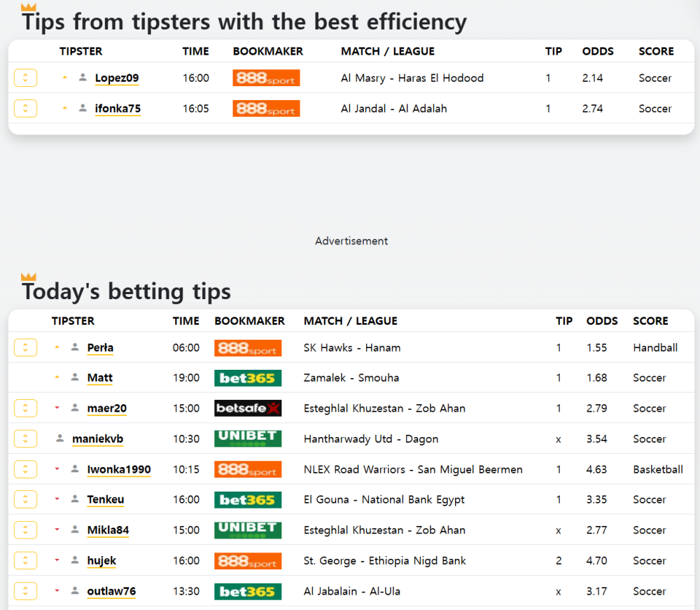This screenshot has width=700, height=610.
Task: Select the bet365 logo beside Matt's tip
Action: click(248, 377)
